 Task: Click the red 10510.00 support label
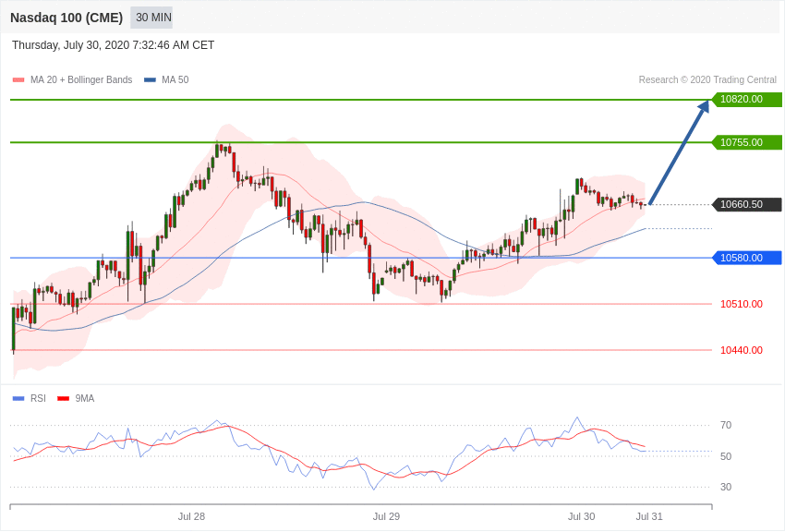741,304
